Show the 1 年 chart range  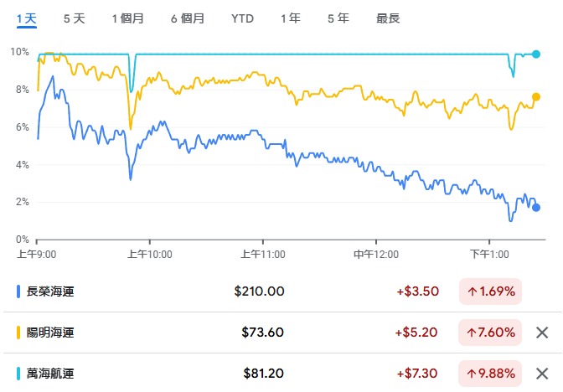(x=291, y=18)
